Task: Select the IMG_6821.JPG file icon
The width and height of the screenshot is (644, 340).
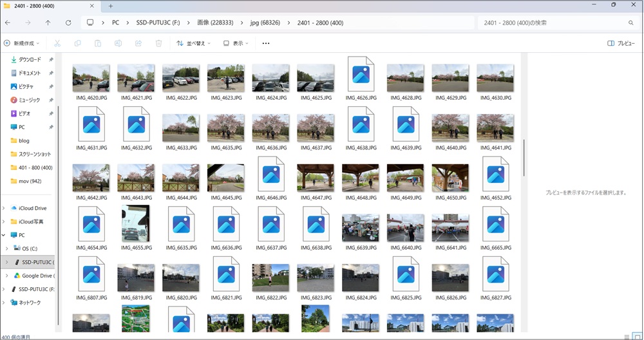Action: pyautogui.click(x=226, y=274)
